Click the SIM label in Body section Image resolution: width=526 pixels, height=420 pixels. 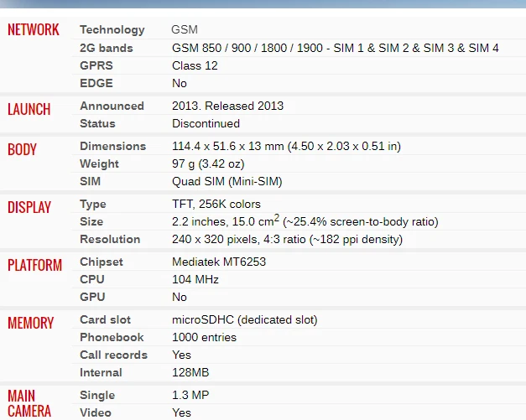click(x=90, y=181)
